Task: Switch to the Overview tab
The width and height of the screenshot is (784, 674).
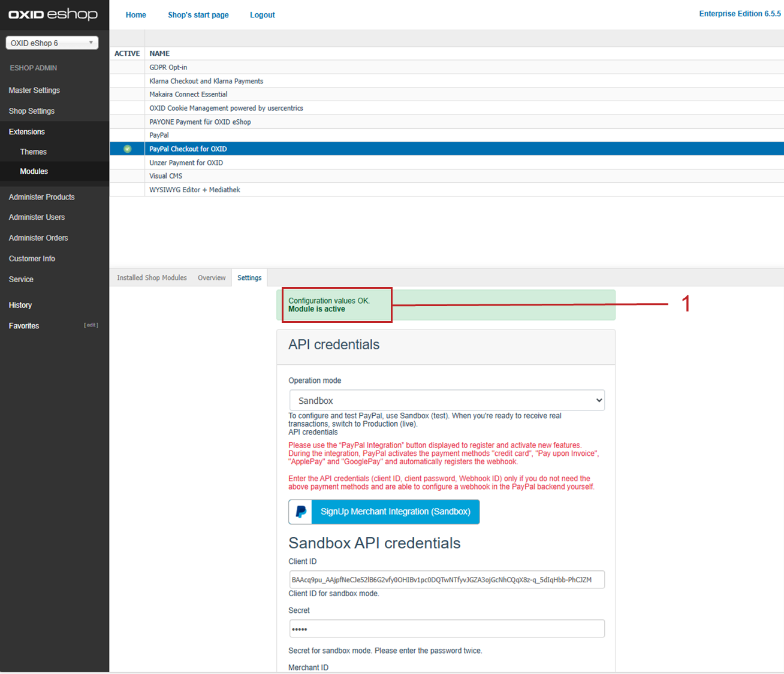Action: pos(212,278)
